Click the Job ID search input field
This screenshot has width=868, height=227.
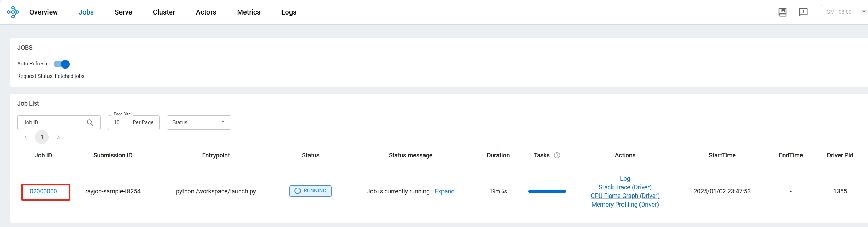tap(52, 122)
